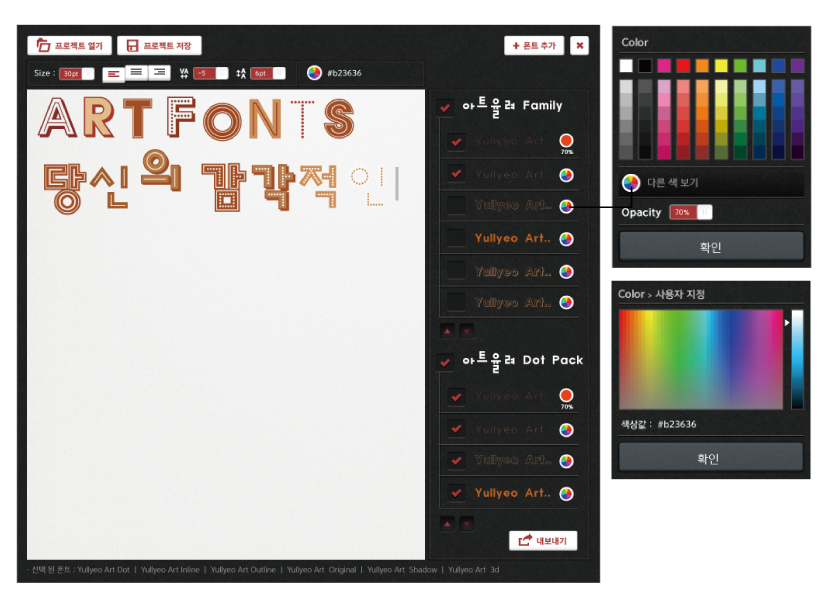Click the red color circle of first Dot Pack font
The width and height of the screenshot is (818, 596).
pyautogui.click(x=566, y=396)
